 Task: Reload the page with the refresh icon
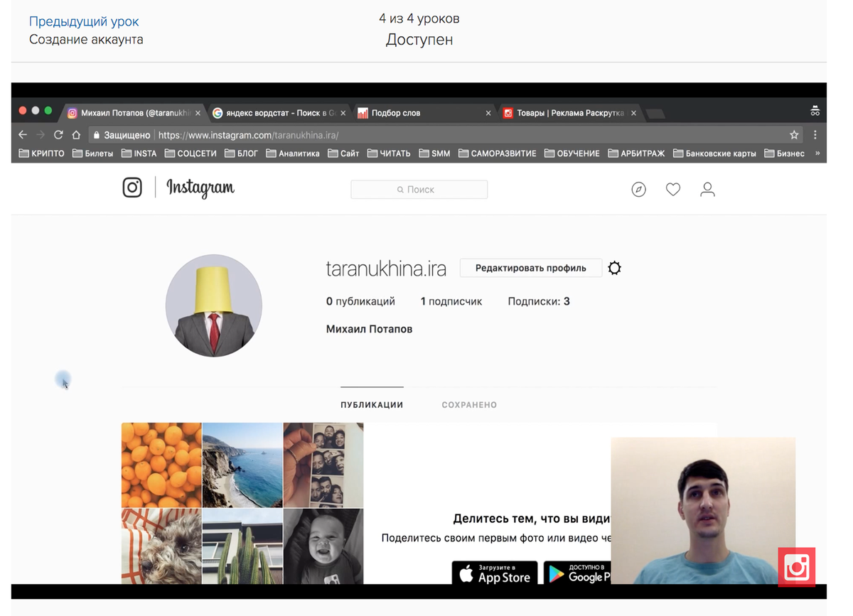(58, 135)
